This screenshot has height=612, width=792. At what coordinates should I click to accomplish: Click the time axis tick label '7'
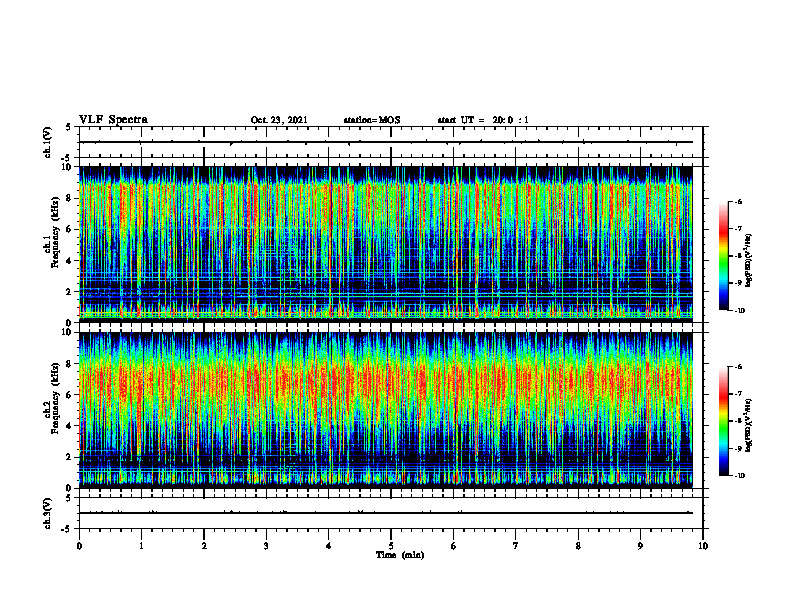coord(516,546)
